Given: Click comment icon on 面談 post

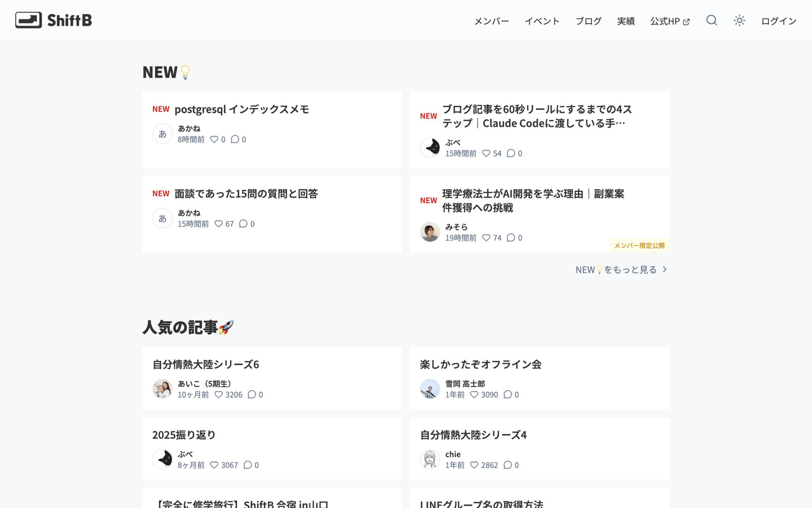Looking at the screenshot, I should (x=243, y=224).
